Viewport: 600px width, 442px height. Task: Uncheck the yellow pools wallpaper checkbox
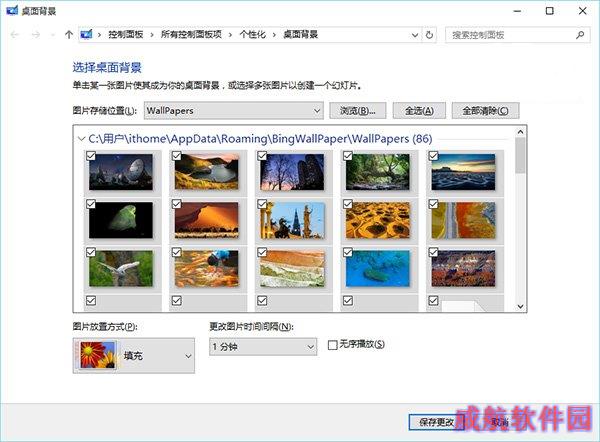point(348,204)
